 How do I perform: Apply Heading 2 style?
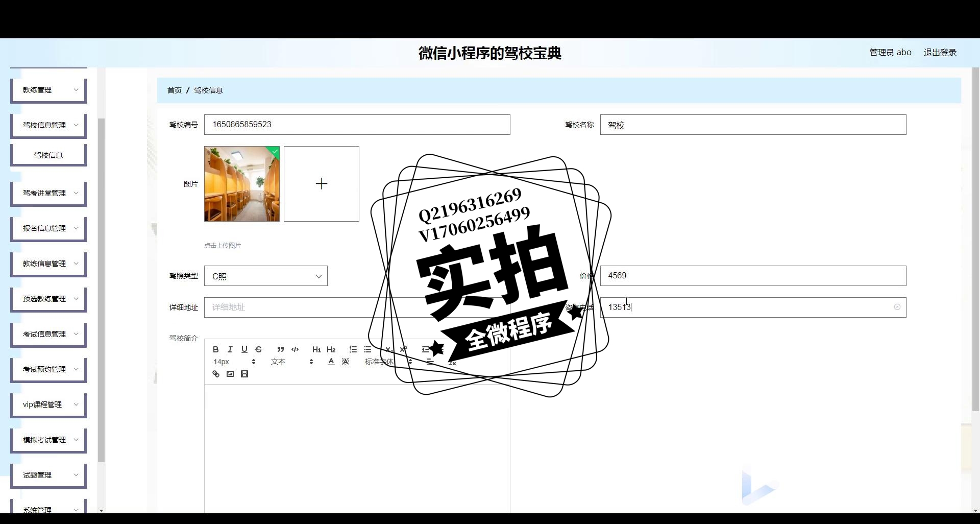[331, 349]
